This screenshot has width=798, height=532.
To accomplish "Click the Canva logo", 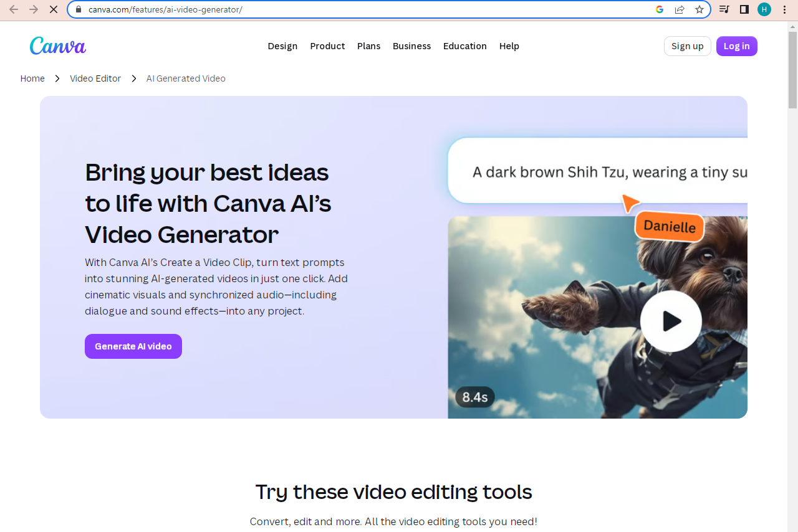I will point(58,45).
